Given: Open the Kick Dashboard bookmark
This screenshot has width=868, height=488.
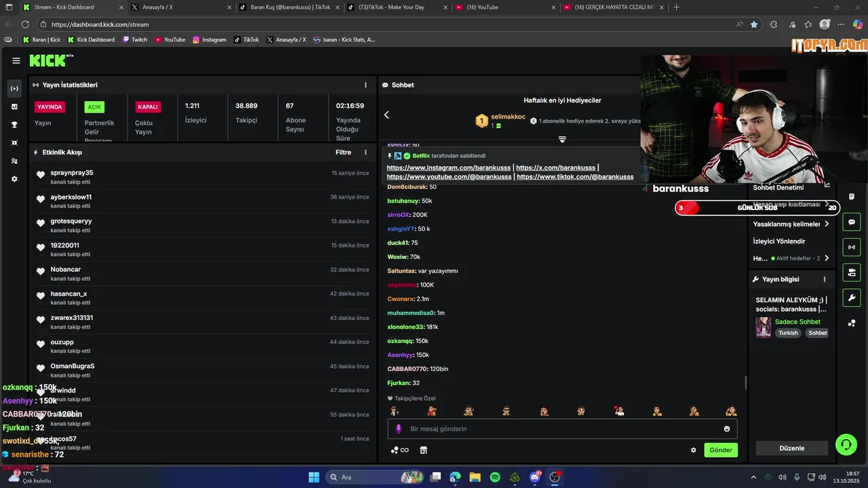Looking at the screenshot, I should pyautogui.click(x=91, y=40).
